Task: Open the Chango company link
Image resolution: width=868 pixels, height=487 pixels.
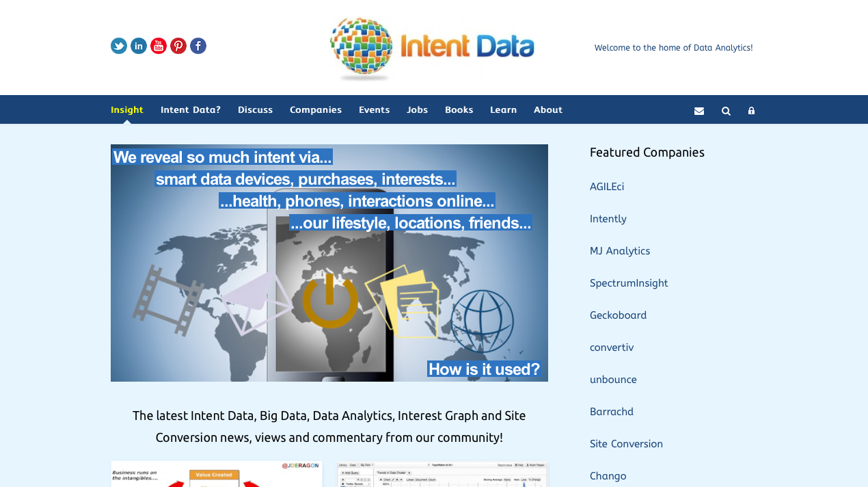Action: 608,476
